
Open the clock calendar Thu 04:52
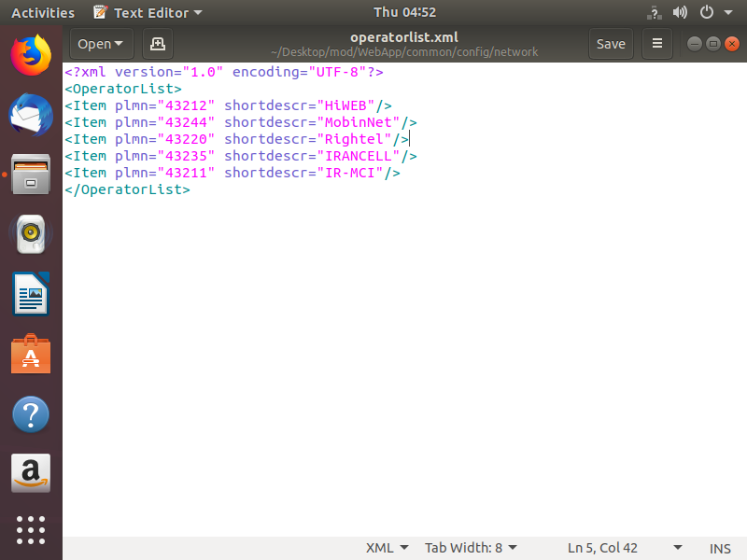404,12
